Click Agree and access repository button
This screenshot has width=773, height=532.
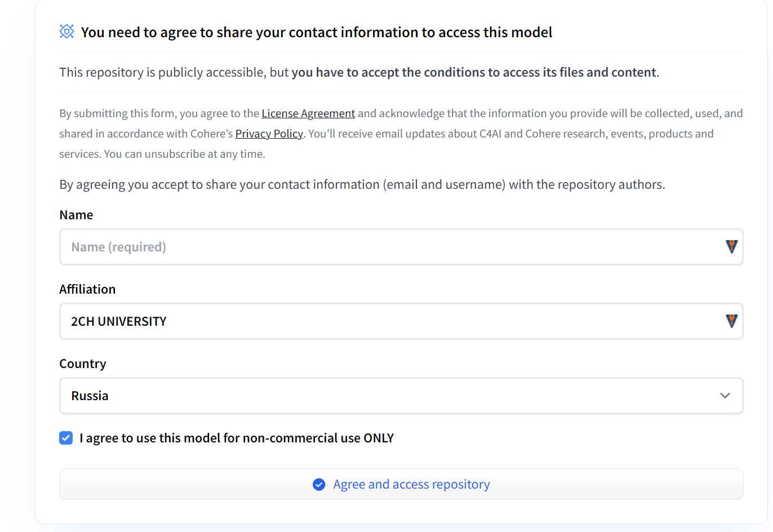tap(401, 484)
